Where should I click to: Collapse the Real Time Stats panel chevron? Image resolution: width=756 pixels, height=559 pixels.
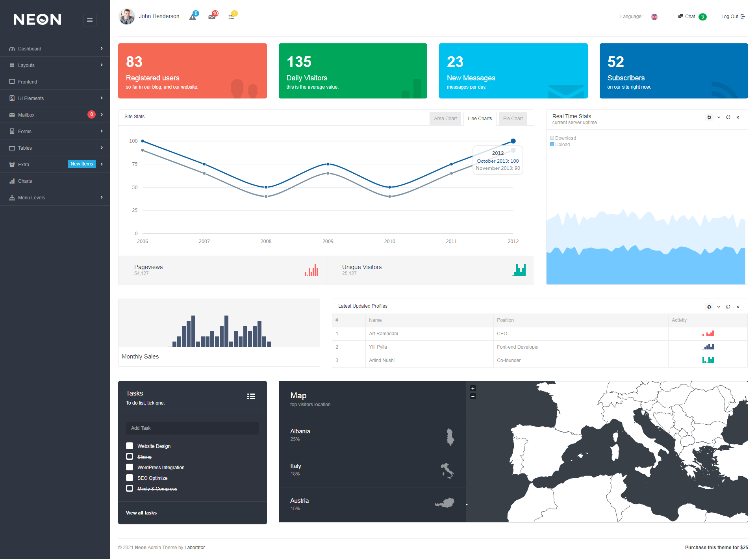coord(719,117)
